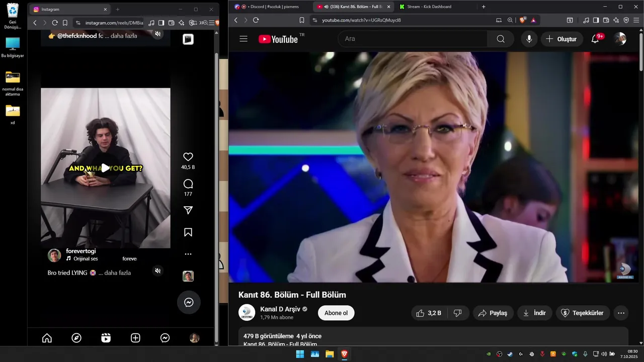Open the Windows Start menu

point(300,354)
